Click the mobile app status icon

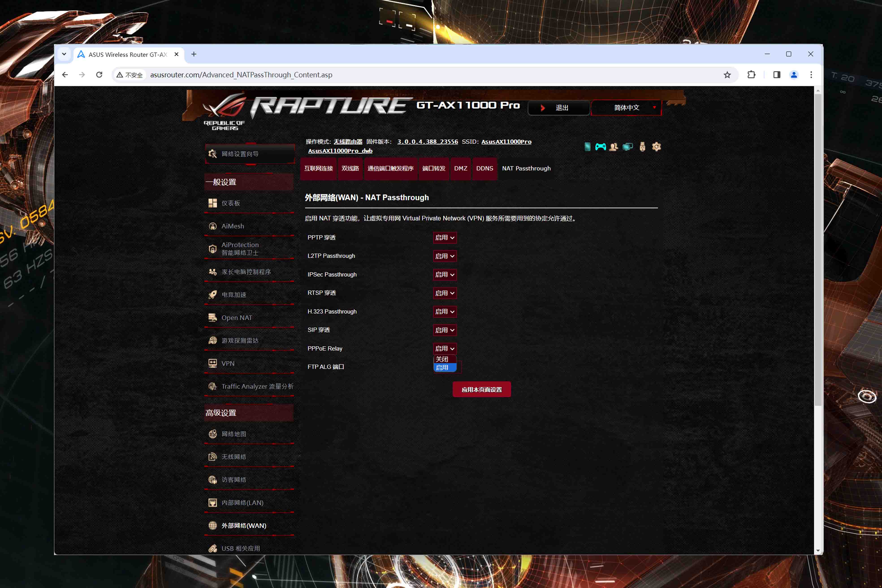[x=587, y=147]
